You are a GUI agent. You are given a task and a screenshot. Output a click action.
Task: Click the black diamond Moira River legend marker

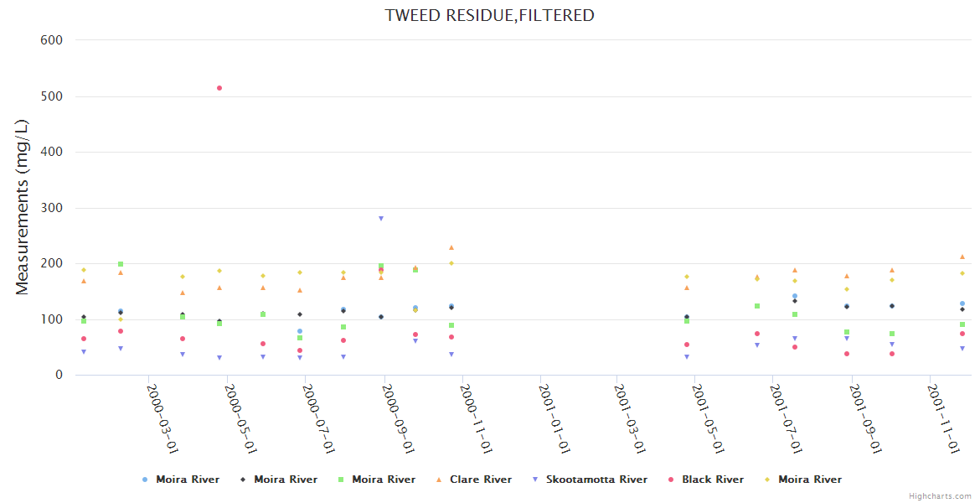pyautogui.click(x=243, y=480)
